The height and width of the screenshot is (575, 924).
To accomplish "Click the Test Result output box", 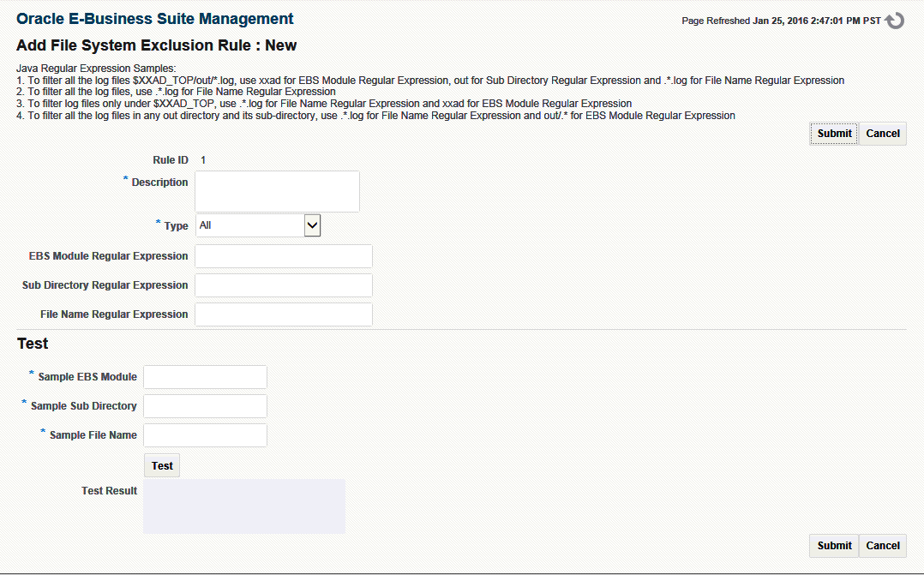I will click(x=244, y=506).
